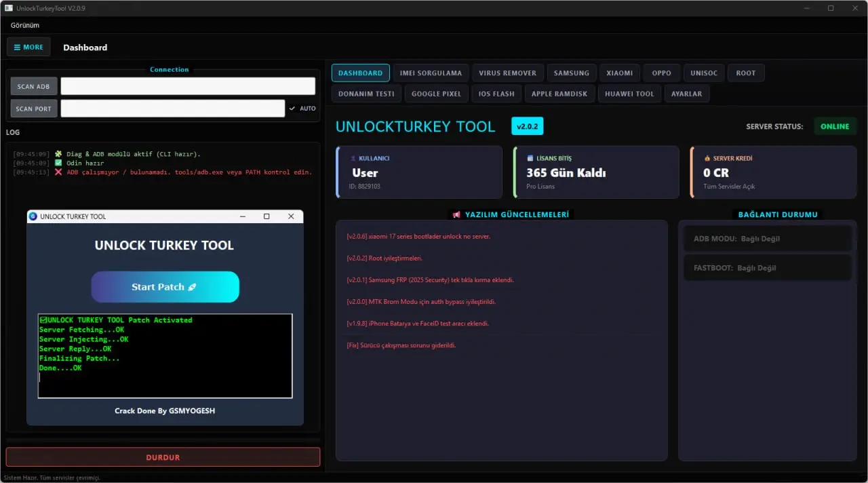Click the hamburger icon on MORE button
Image resolution: width=868 pixels, height=483 pixels.
[x=17, y=47]
